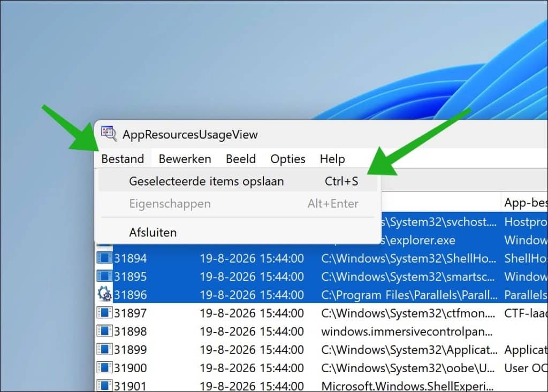
Task: Click the icon of row 31897
Action: point(104,313)
